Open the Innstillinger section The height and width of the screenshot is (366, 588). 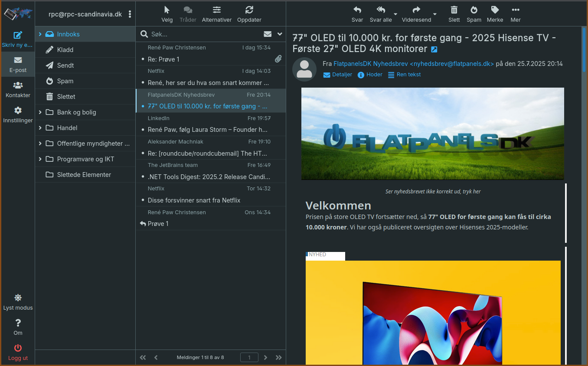[18, 114]
